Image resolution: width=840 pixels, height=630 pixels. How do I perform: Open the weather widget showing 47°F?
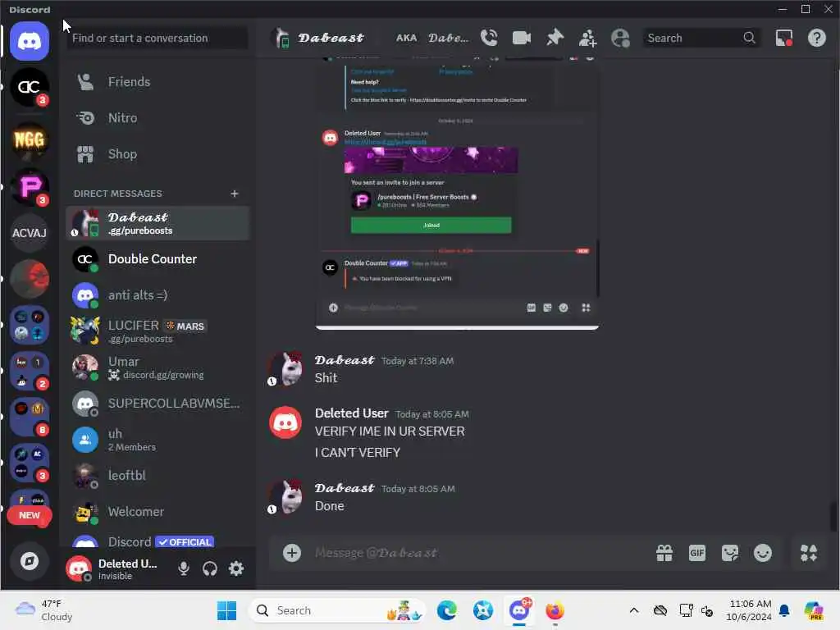43,610
